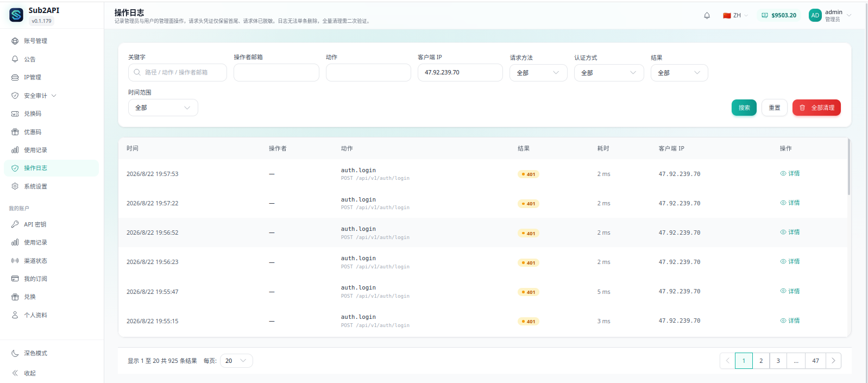The height and width of the screenshot is (383, 868).
Task: Open 个人资料 menu item
Action: click(52, 315)
